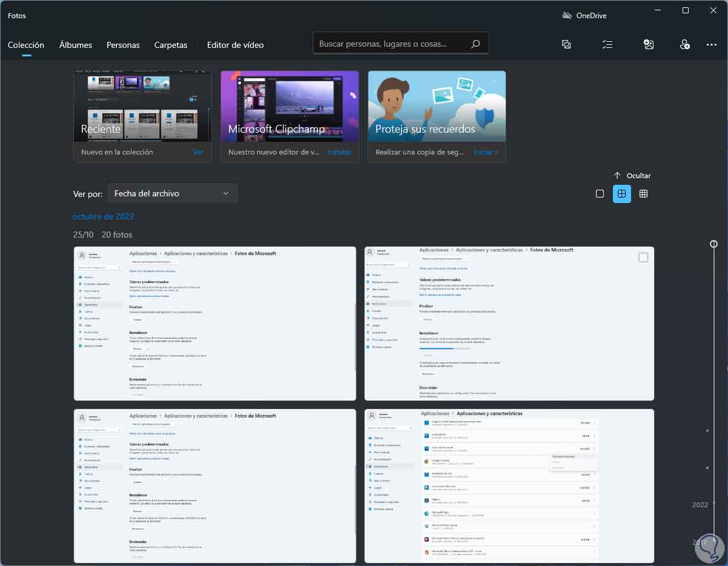Click the 20 fotos count label
Image resolution: width=728 pixels, height=566 pixels.
tap(117, 235)
